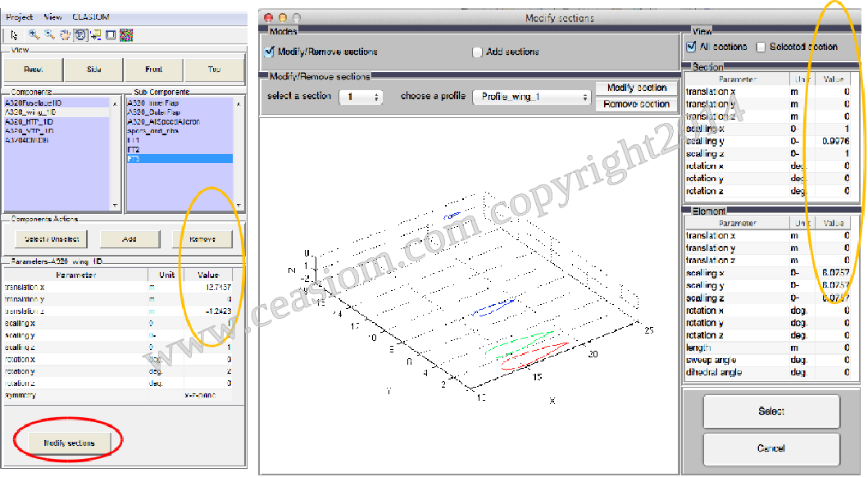Screen dimensions: 868x477
Task: Open the View menu
Action: click(52, 16)
